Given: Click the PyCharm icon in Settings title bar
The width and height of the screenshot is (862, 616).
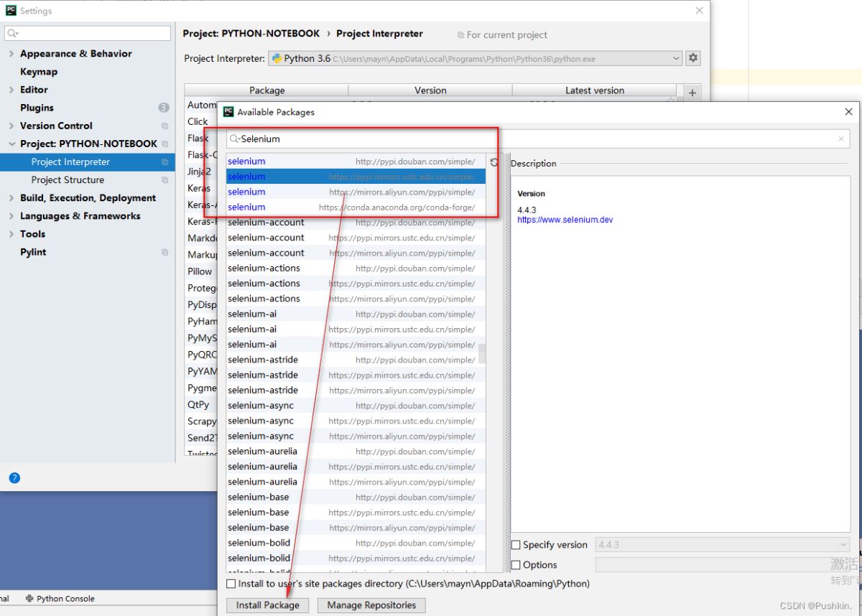Looking at the screenshot, I should pos(11,11).
